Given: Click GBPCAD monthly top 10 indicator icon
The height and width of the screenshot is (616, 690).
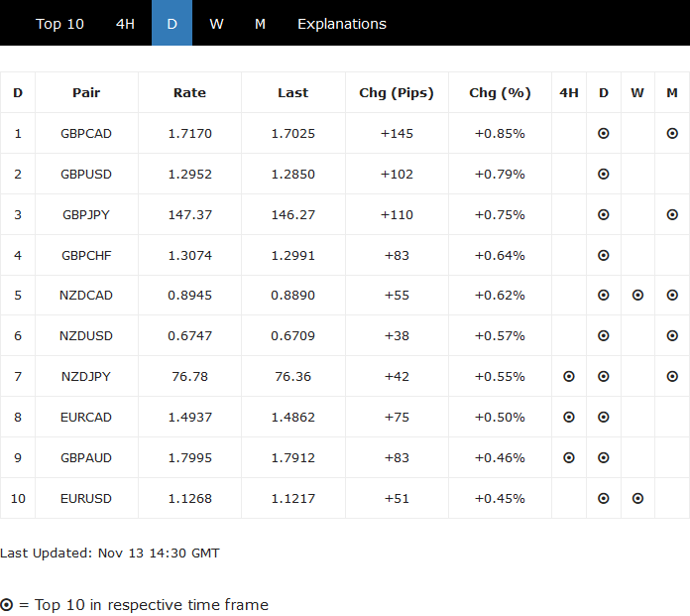Looking at the screenshot, I should tap(672, 133).
